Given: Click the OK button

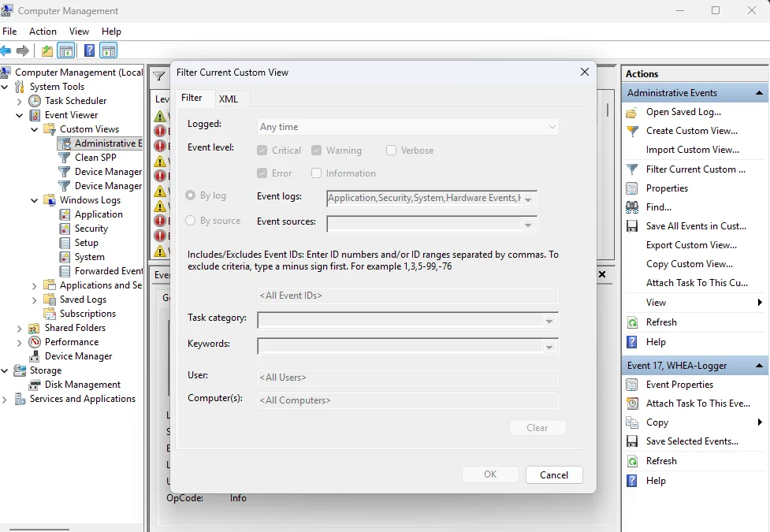Looking at the screenshot, I should coord(490,474).
